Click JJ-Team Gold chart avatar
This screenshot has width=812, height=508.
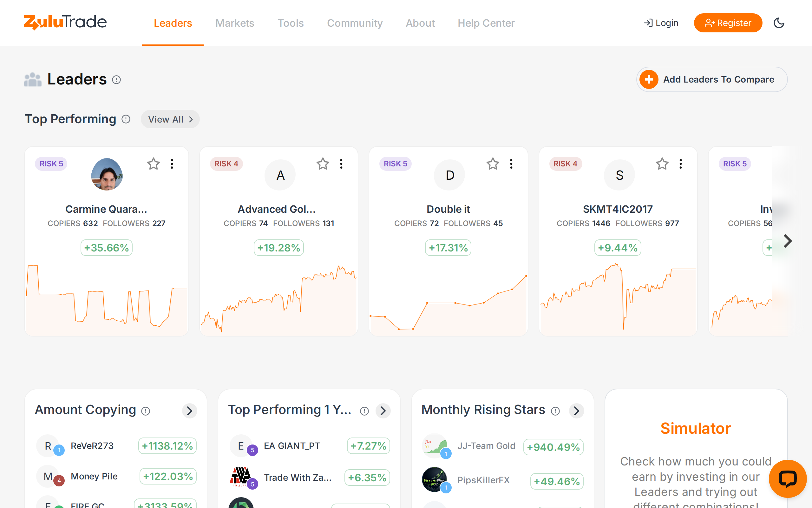point(435,446)
